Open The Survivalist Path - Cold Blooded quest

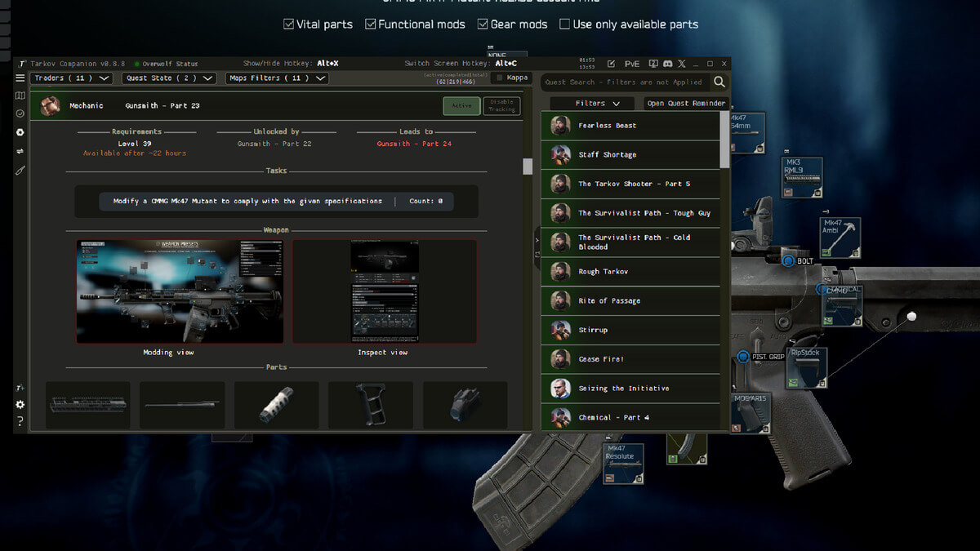pyautogui.click(x=630, y=242)
